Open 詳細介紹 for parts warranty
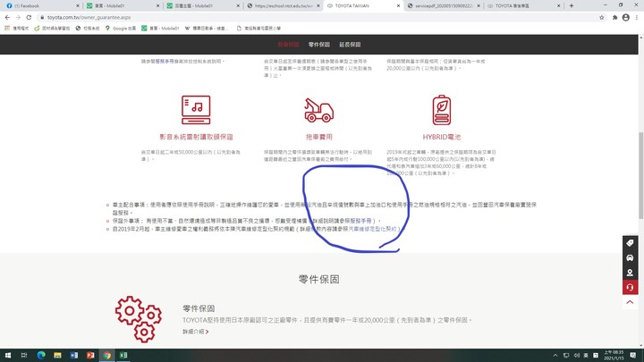The image size is (644, 362). click(x=196, y=332)
